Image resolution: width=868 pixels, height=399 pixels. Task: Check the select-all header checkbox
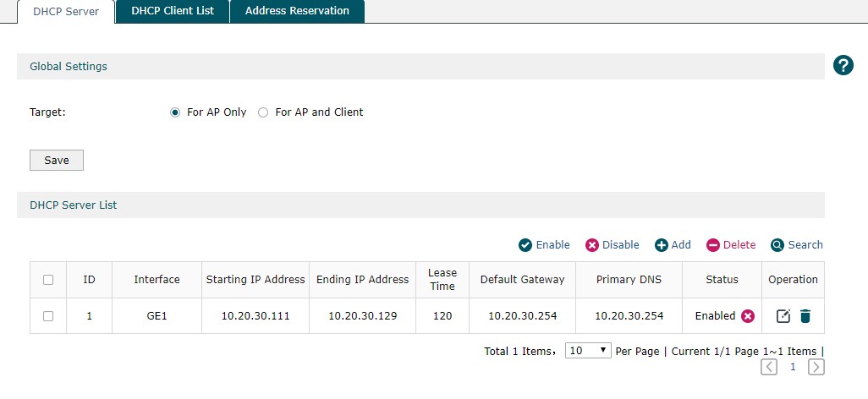coord(48,280)
